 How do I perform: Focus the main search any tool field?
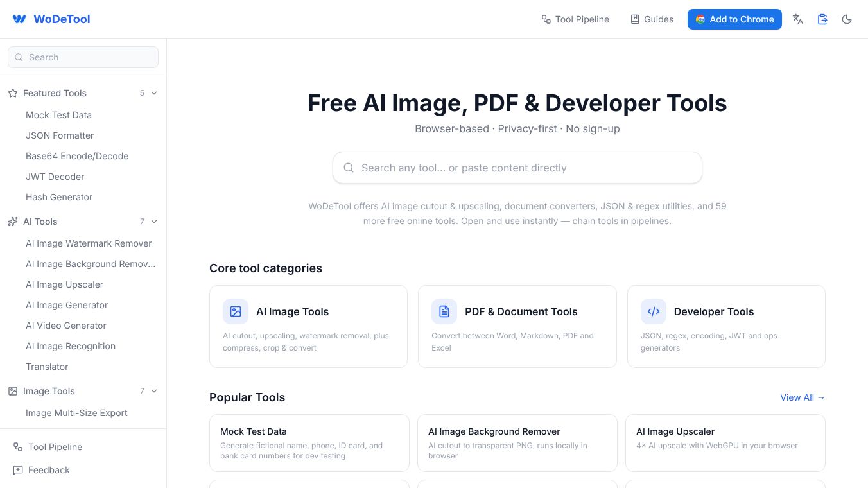point(517,168)
